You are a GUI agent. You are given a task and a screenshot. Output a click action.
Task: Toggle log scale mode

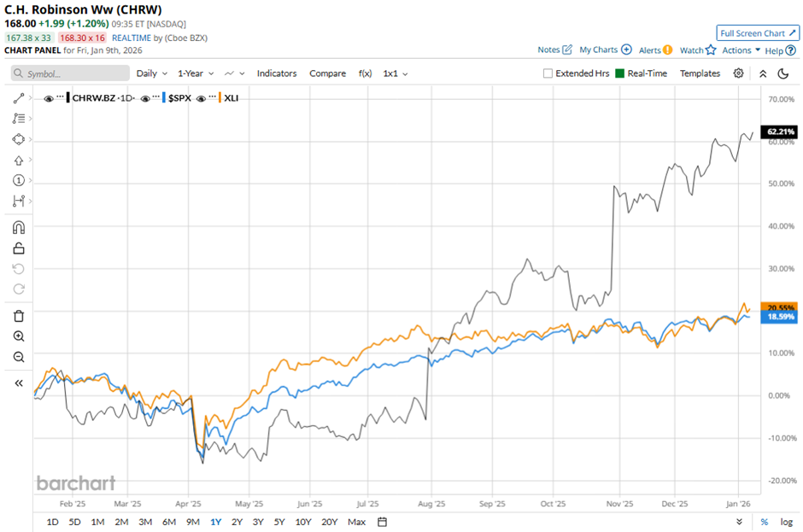click(787, 522)
